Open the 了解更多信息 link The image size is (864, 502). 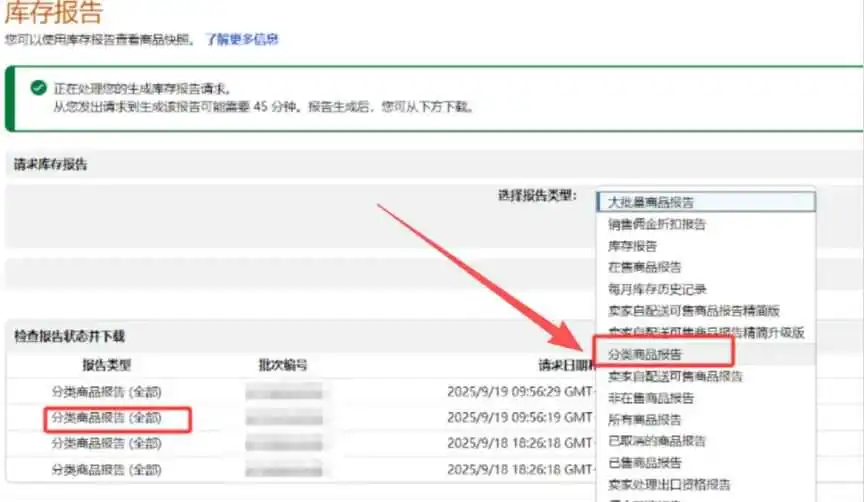click(242, 39)
